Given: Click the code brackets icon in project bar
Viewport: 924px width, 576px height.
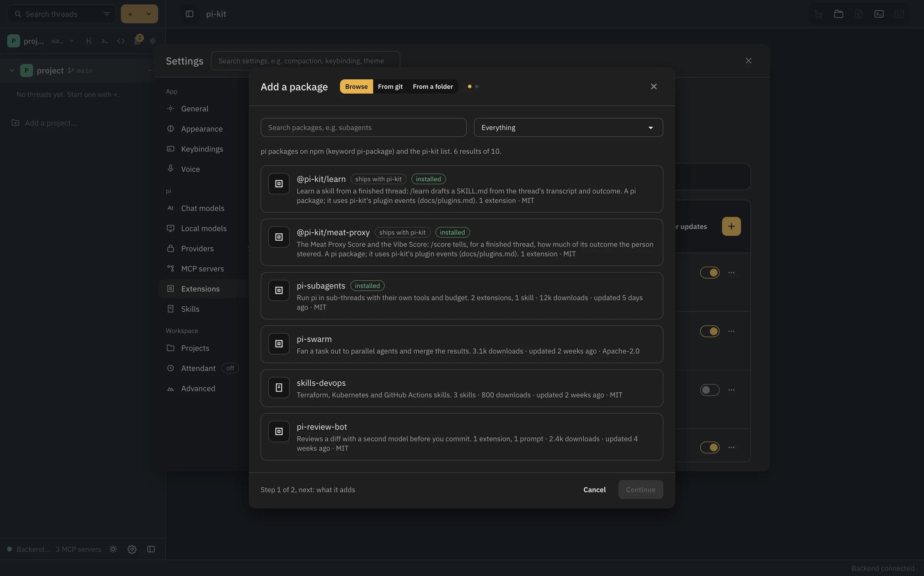Looking at the screenshot, I should click(121, 41).
